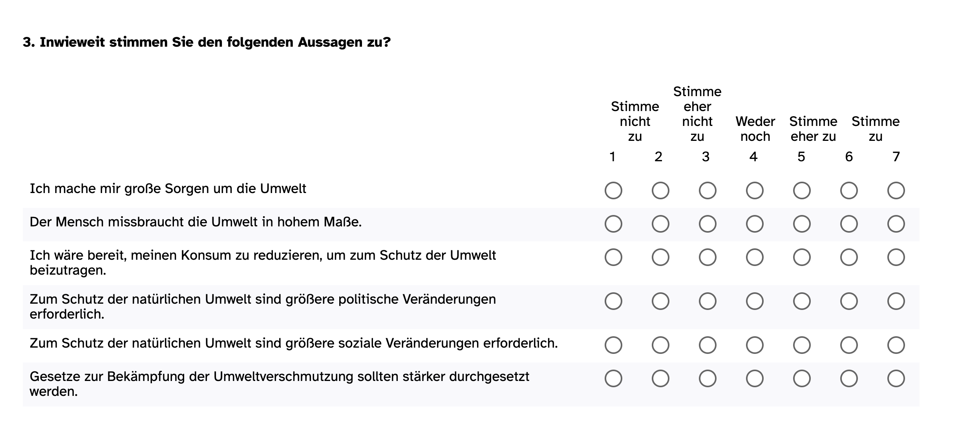Select 4 for 'Ich mache mir große Sorgen'

click(x=755, y=191)
